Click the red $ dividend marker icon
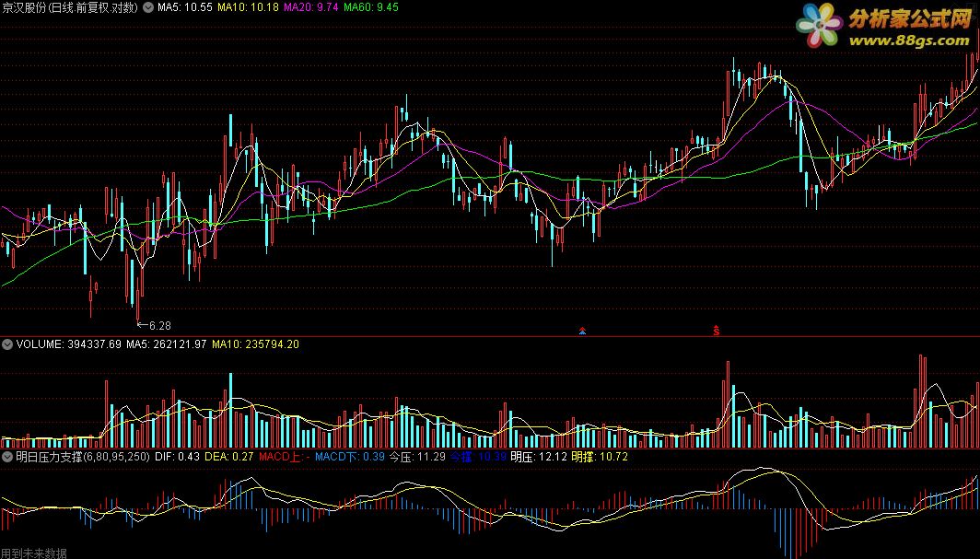Image resolution: width=980 pixels, height=559 pixels. 717,331
